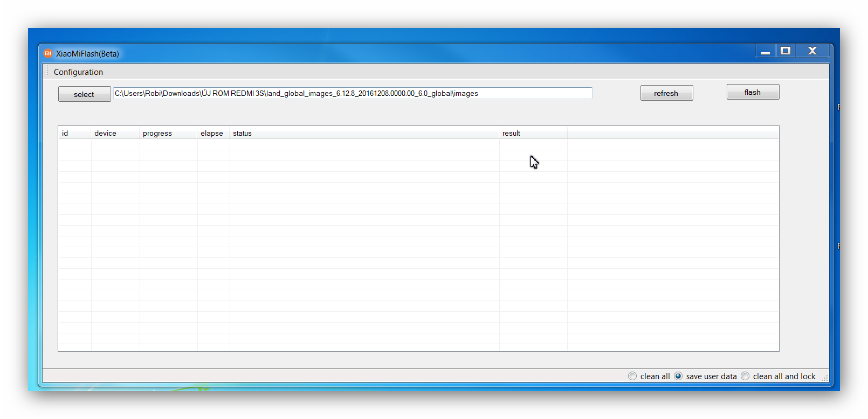Start flashing with the flash button
This screenshot has width=868, height=419.
click(753, 92)
